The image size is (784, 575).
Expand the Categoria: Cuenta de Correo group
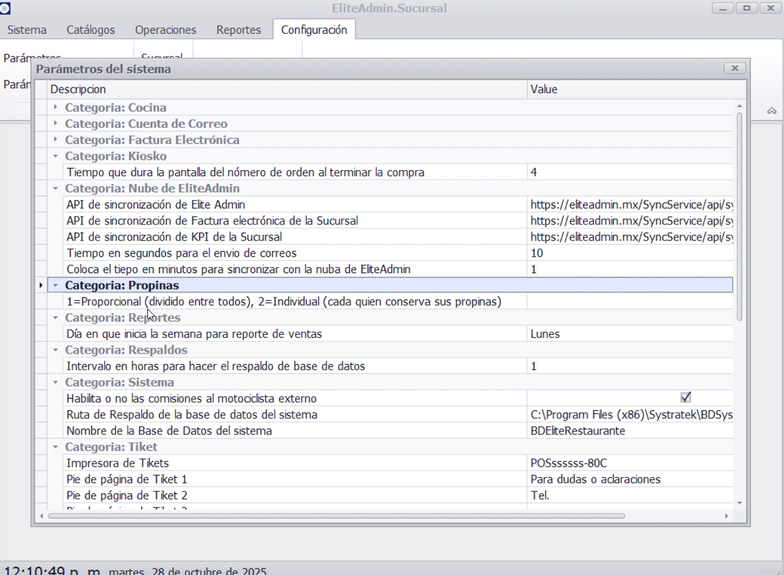pyautogui.click(x=56, y=124)
